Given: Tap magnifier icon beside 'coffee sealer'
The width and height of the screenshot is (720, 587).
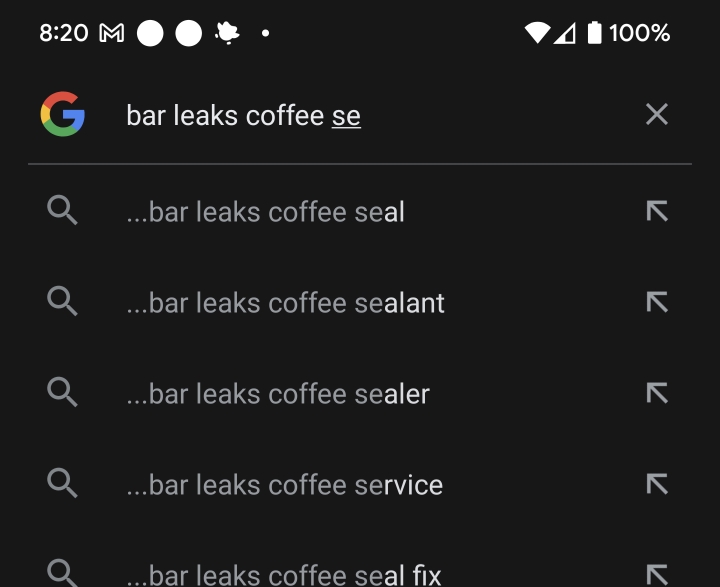Looking at the screenshot, I should (x=62, y=392).
